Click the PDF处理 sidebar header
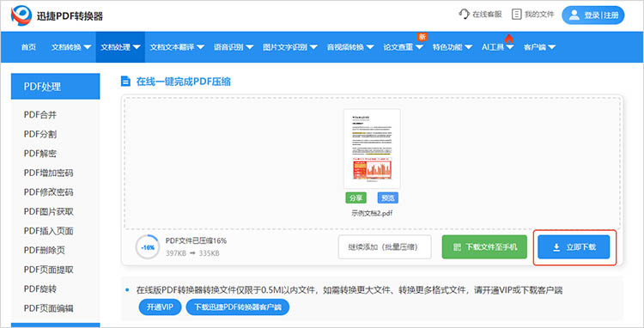This screenshot has height=328, width=644. coord(56,86)
